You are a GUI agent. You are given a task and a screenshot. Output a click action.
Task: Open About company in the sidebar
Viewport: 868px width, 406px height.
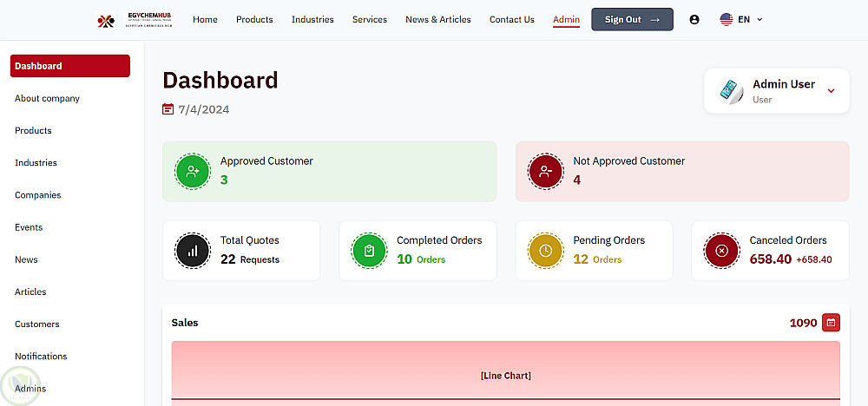(47, 98)
